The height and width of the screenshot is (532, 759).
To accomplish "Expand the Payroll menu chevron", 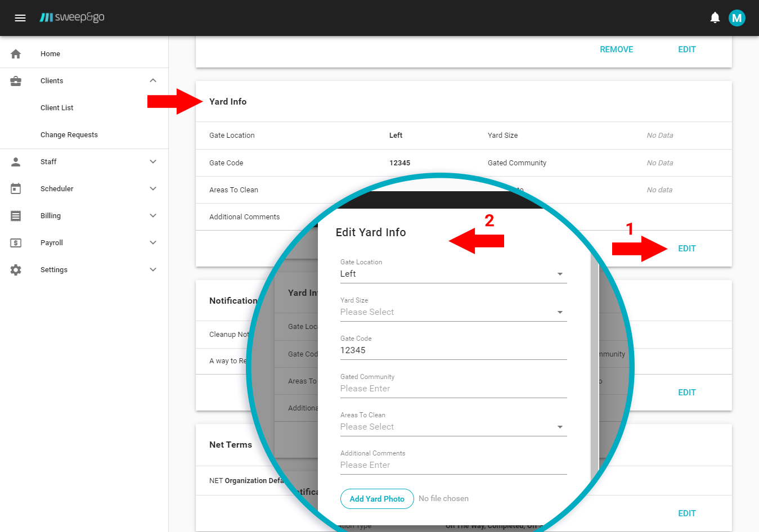I will tap(153, 243).
